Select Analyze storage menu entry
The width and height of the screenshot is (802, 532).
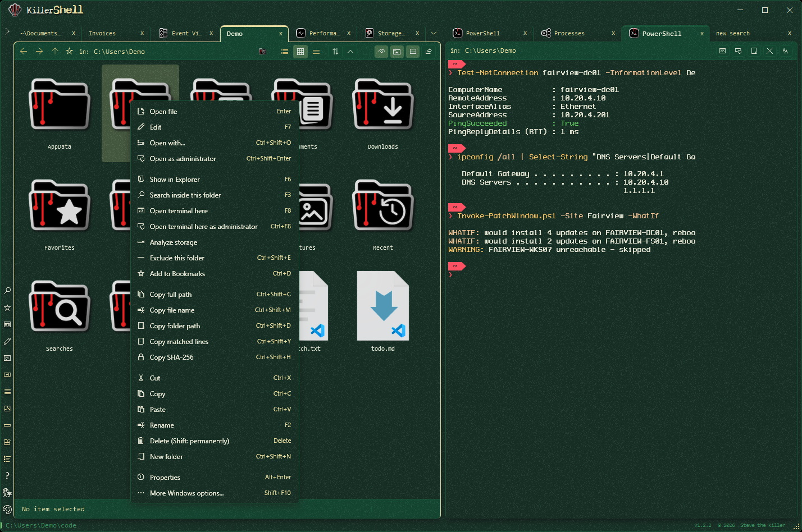click(x=215, y=242)
